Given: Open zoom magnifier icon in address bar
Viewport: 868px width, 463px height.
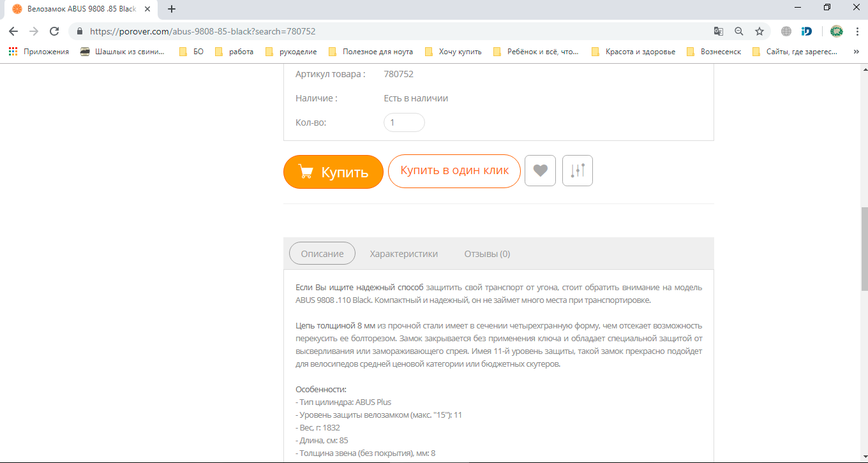Looking at the screenshot, I should [x=739, y=31].
